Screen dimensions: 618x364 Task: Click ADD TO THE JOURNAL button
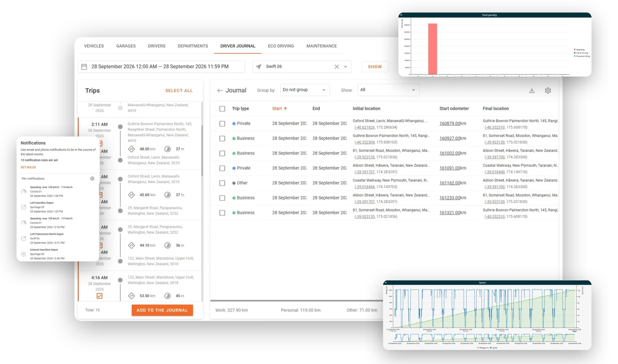162,310
